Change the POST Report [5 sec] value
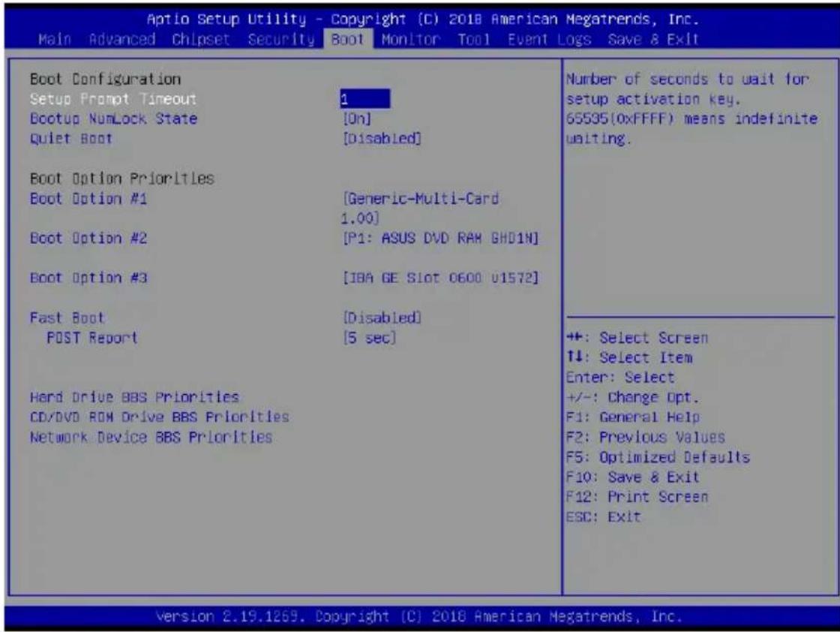 (x=370, y=338)
